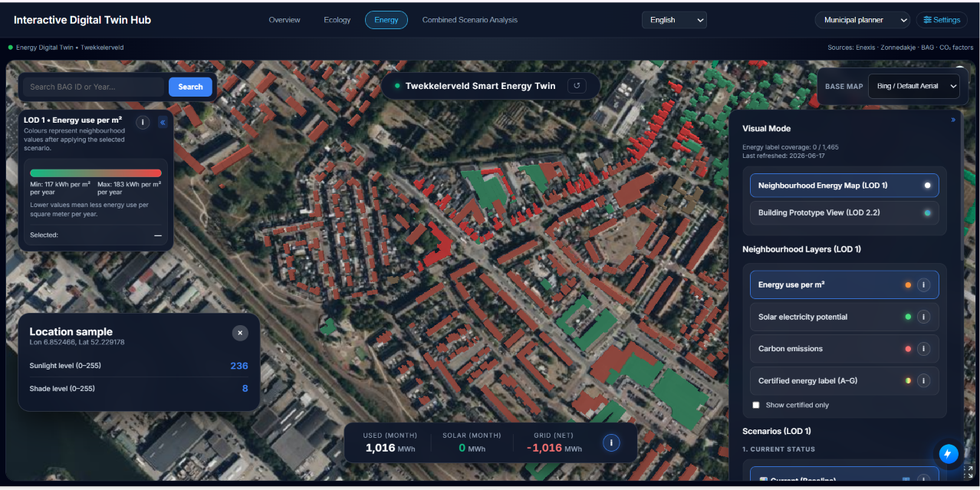Image resolution: width=980 pixels, height=490 pixels.
Task: Click the Scenarios (LOD 1) heading
Action: click(x=777, y=431)
